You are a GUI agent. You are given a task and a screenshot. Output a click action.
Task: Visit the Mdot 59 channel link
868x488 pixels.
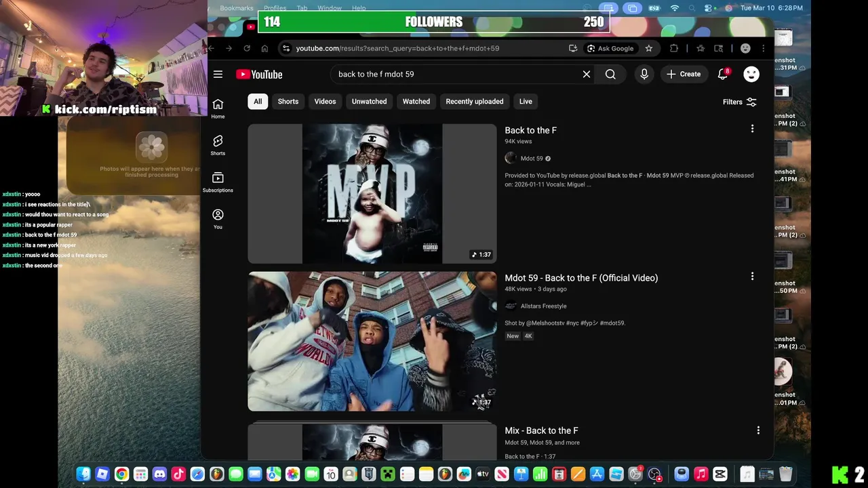pyautogui.click(x=532, y=159)
